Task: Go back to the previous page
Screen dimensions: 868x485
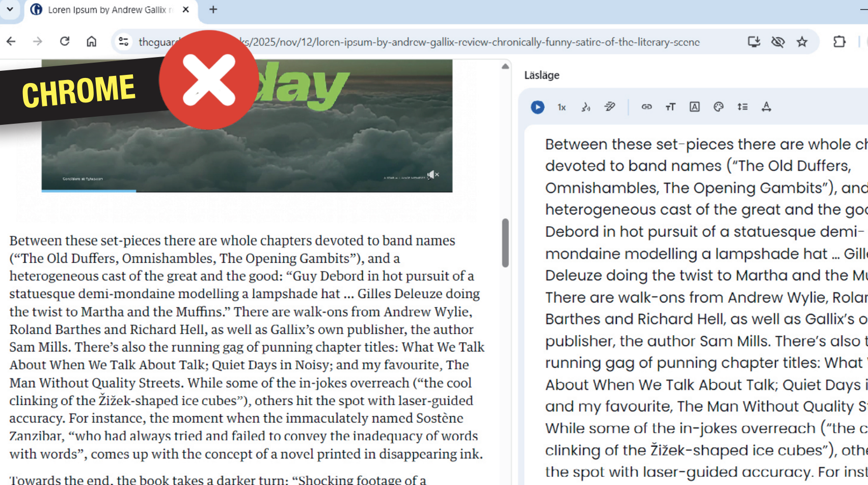Action: (x=11, y=41)
